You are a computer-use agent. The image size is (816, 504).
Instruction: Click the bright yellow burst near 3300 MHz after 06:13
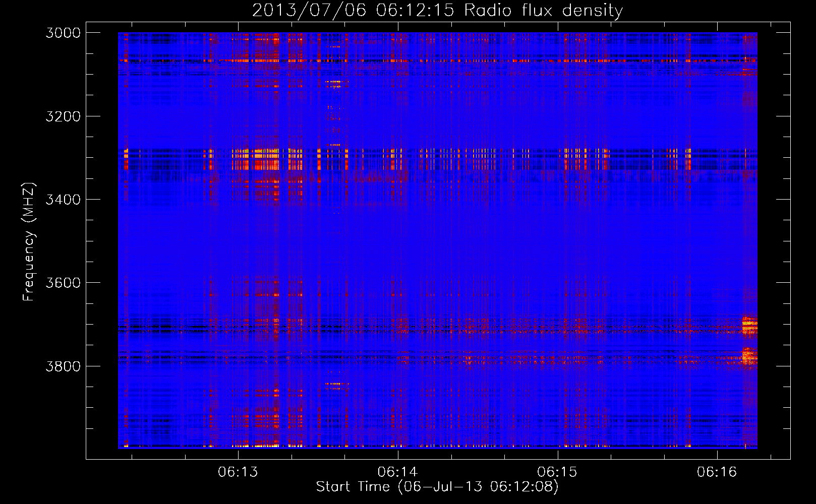tap(266, 159)
